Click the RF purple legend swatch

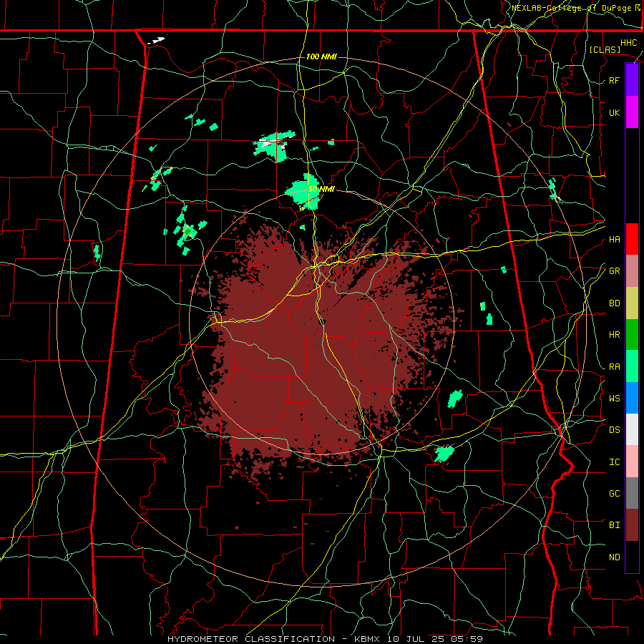pos(632,80)
